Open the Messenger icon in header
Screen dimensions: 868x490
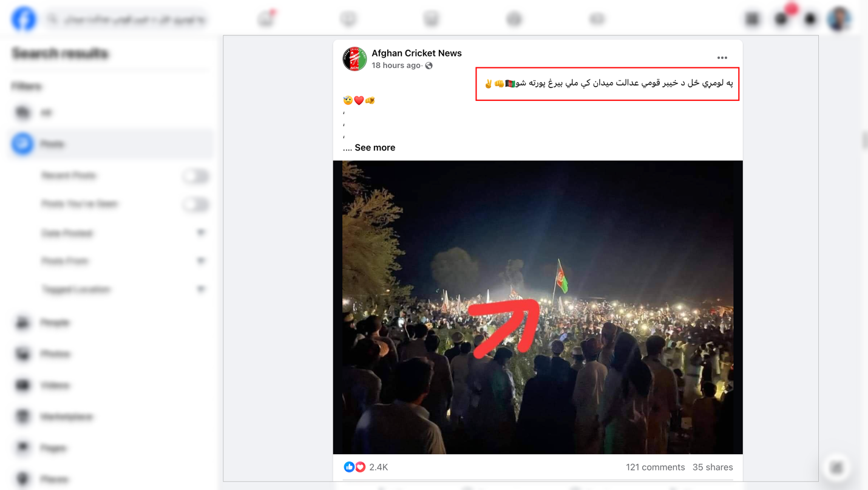781,19
